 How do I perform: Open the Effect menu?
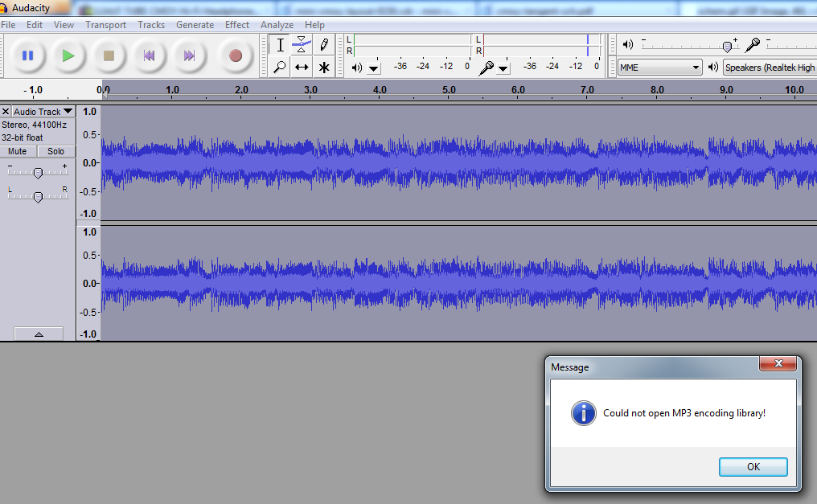[237, 24]
